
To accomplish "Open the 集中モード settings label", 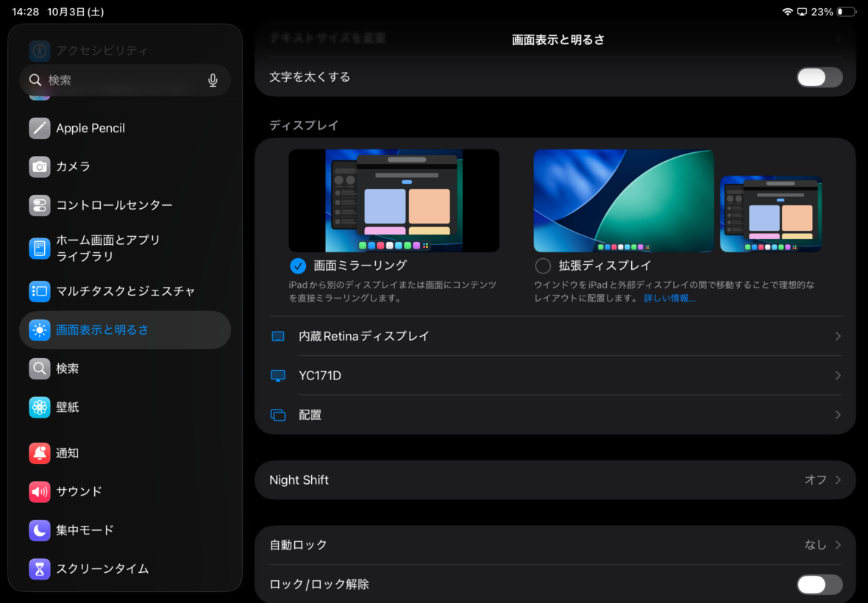I will [85, 530].
